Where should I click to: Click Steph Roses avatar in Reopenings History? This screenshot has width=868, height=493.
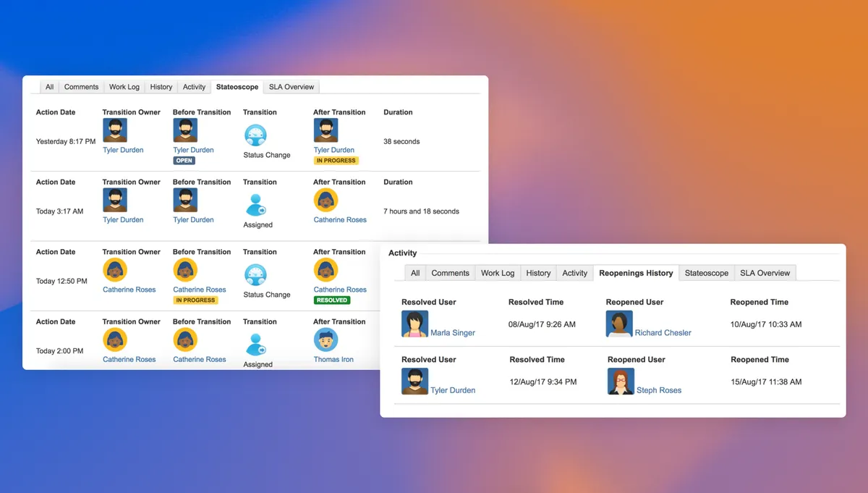point(621,381)
